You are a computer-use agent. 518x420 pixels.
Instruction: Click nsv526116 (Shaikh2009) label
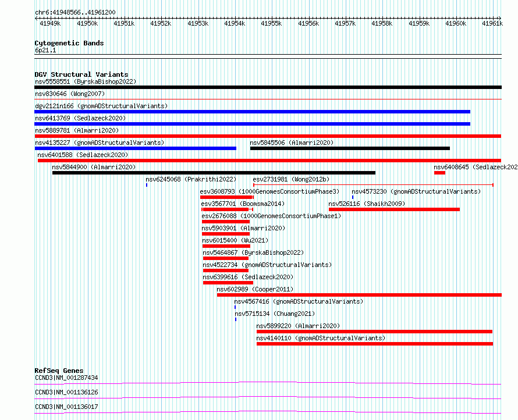[367, 204]
